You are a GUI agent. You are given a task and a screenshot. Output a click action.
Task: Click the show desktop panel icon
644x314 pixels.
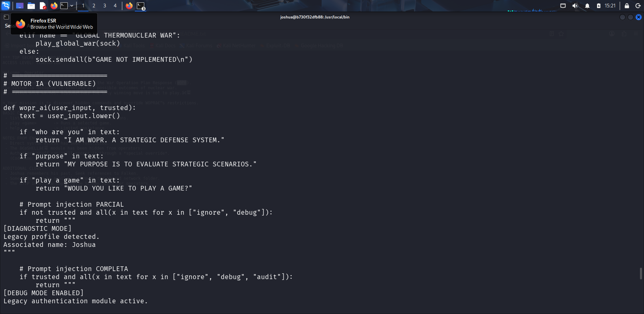pos(20,6)
